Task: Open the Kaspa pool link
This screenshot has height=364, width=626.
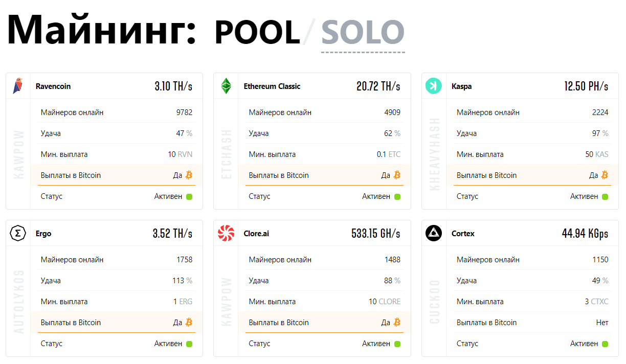Action: point(462,86)
